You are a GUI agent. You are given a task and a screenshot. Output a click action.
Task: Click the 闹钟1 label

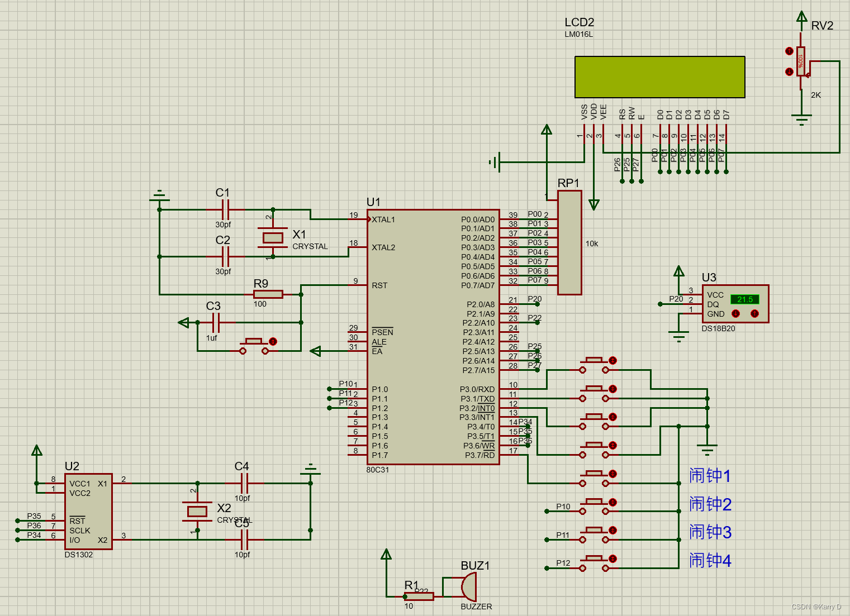coord(710,476)
